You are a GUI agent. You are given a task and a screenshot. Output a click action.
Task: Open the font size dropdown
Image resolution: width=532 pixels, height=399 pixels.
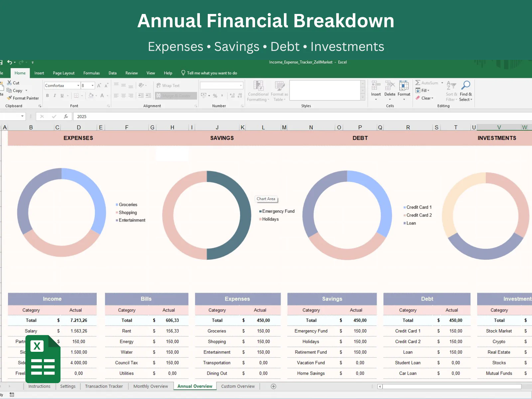92,86
